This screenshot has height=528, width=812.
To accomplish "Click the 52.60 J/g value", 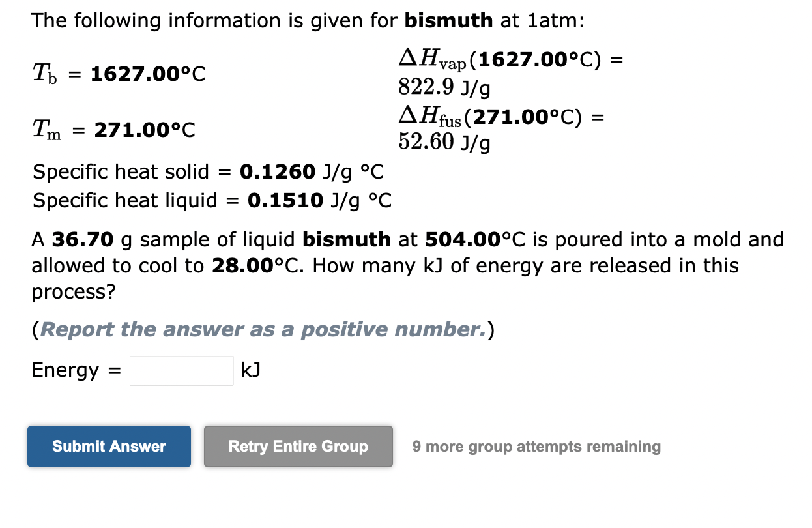I will (x=443, y=141).
